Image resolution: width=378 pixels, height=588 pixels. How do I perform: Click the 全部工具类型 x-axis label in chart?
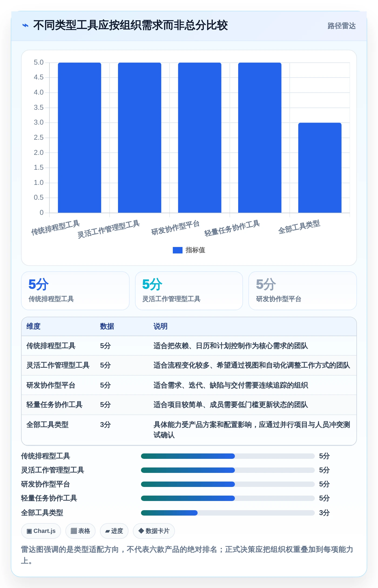(x=299, y=227)
